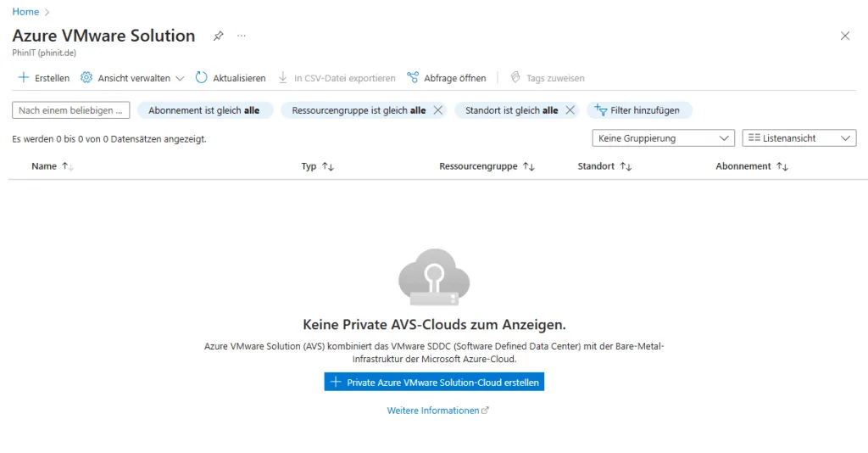Click In CSV-Datei exportieren
Viewport: 868px width, 453px height.
tap(337, 78)
